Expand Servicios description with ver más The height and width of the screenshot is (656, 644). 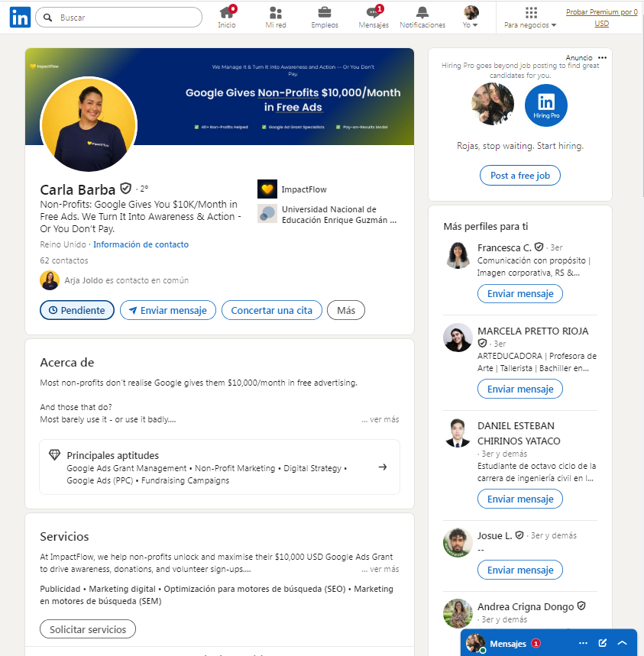coord(380,569)
